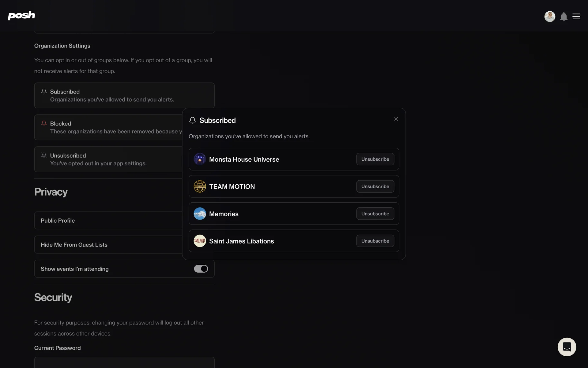The image size is (588, 368).
Task: Click the Memories organization logo
Action: coord(200,214)
